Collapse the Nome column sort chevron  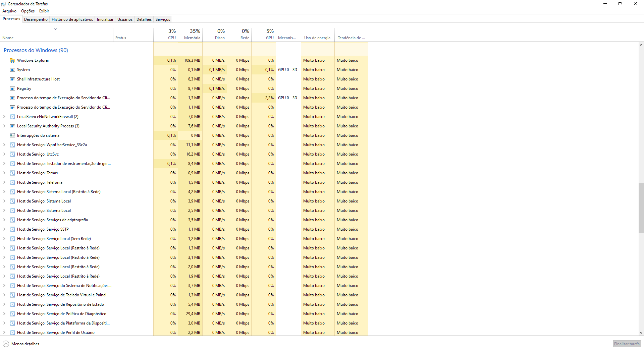point(56,29)
